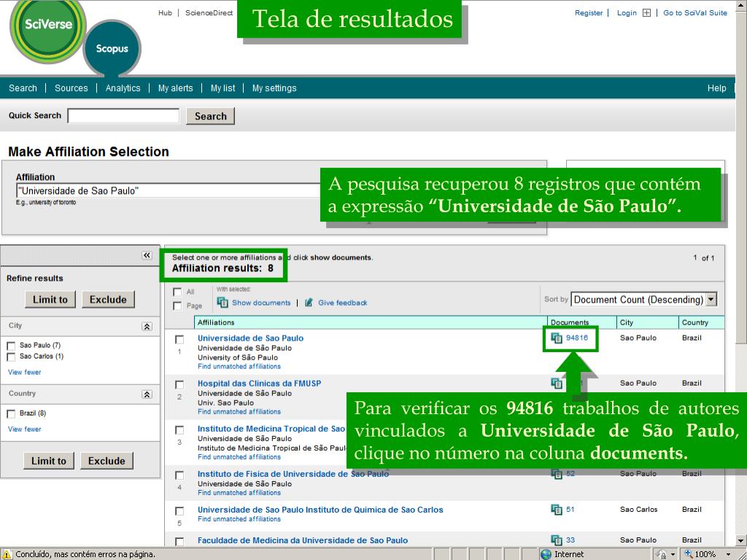Click the document icon beside 51
This screenshot has height=560, width=747.
[x=557, y=510]
